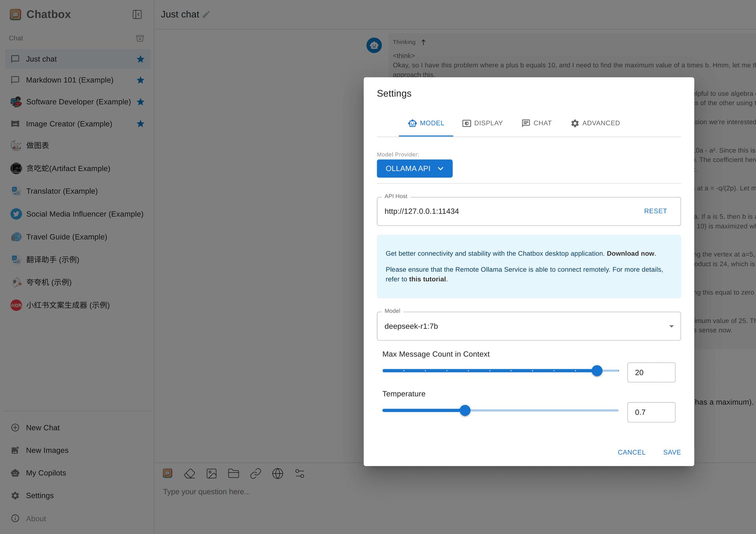Open the Model Provider dropdown
This screenshot has width=756, height=534.
pyautogui.click(x=414, y=168)
